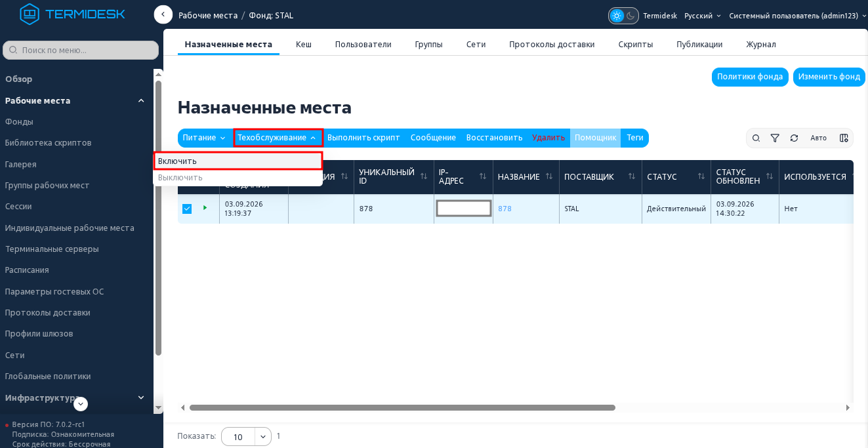Image resolution: width=868 pixels, height=448 pixels.
Task: Click the Рабочие места breadcrumb link
Action: click(208, 14)
